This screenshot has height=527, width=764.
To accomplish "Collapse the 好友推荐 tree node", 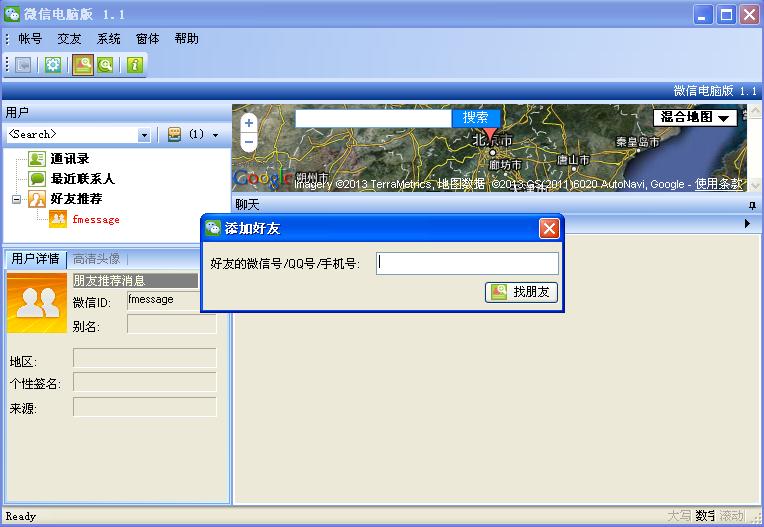I will pyautogui.click(x=17, y=199).
